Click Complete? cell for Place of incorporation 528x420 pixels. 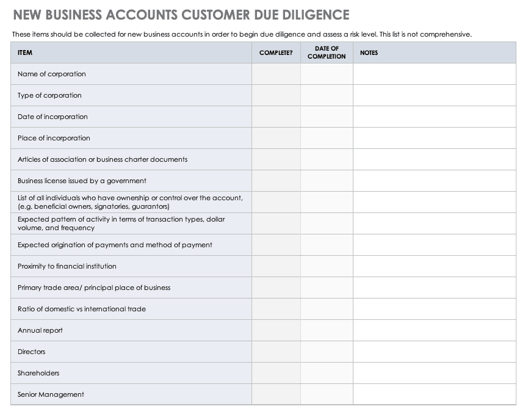point(276,138)
